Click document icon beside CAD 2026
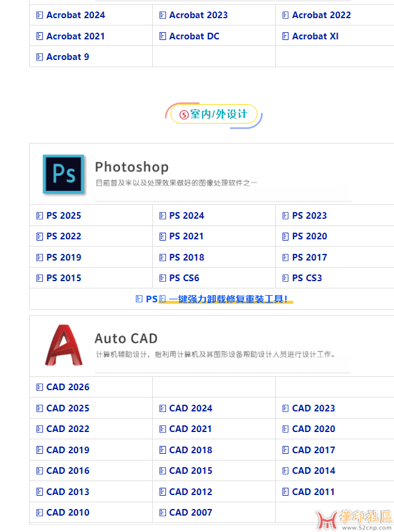 click(40, 387)
